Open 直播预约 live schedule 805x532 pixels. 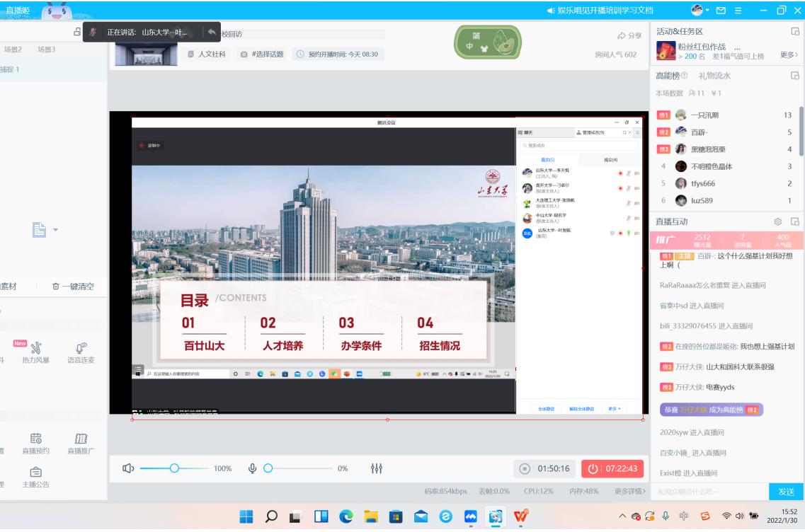pos(35,444)
